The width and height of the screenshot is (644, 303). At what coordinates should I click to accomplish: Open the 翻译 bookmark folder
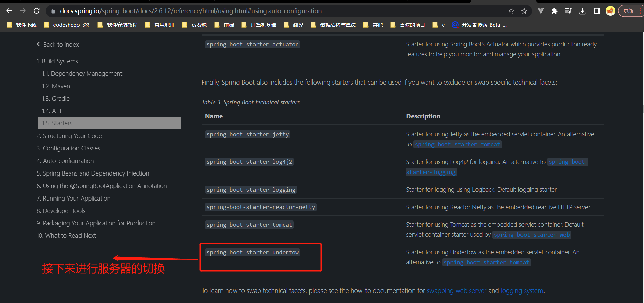point(293,25)
